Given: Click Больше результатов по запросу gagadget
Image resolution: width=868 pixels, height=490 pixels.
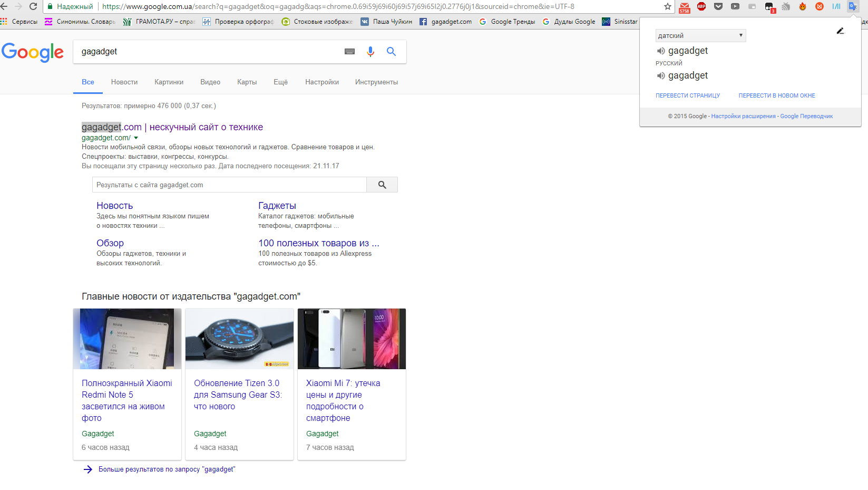Looking at the screenshot, I should point(167,469).
